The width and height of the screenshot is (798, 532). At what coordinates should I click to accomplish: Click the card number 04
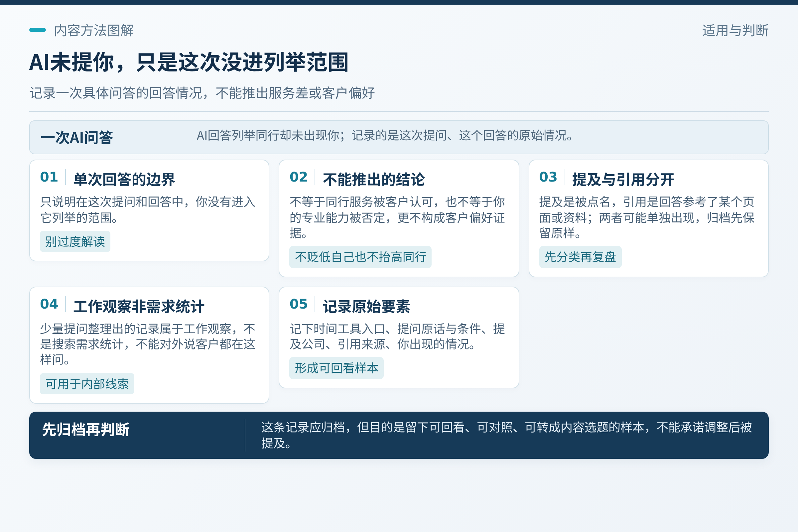click(49, 304)
